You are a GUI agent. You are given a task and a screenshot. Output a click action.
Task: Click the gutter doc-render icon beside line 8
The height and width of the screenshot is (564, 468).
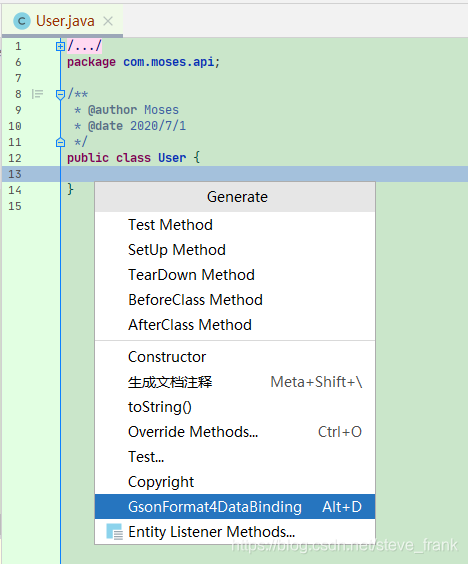[37, 94]
